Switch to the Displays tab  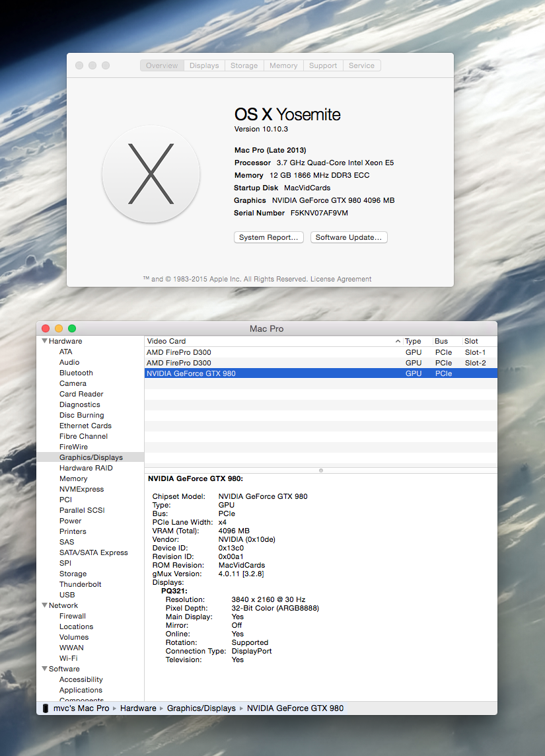pyautogui.click(x=204, y=65)
